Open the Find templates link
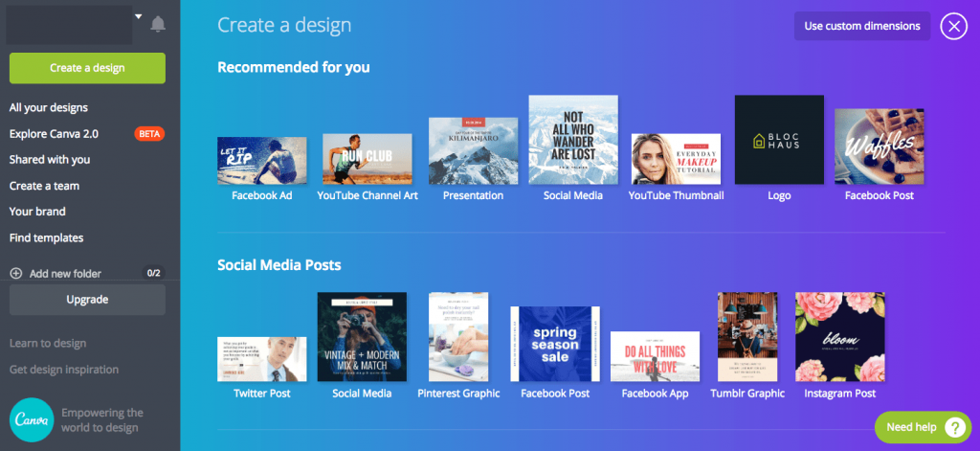 46,237
